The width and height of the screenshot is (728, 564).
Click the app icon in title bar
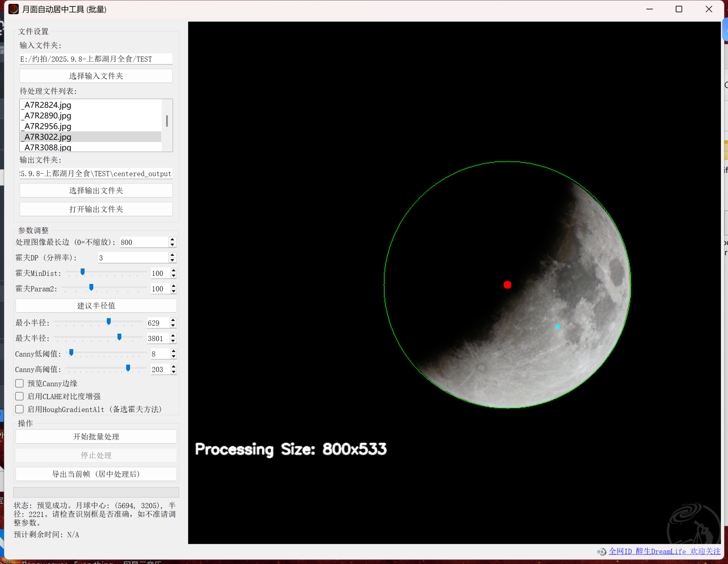[13, 9]
